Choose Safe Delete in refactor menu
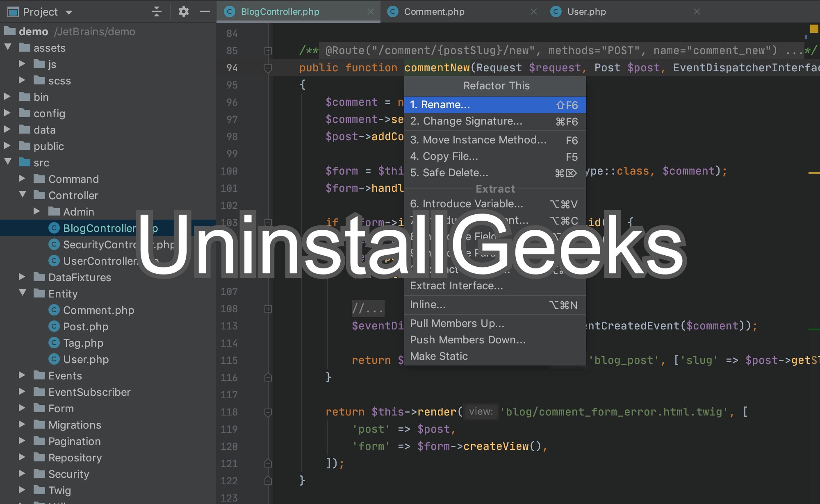 click(495, 173)
